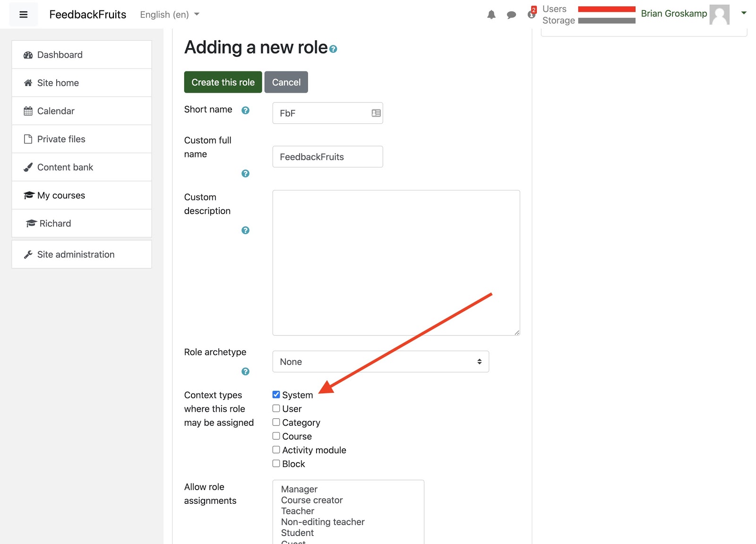Open Calendar from sidebar
This screenshot has height=544, width=756.
coord(82,111)
